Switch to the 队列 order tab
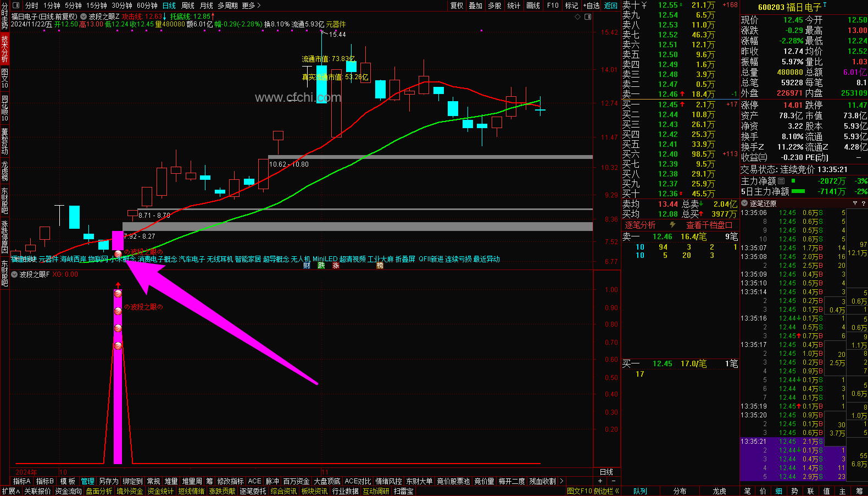Viewport: 868px width, 496px height. click(640, 491)
